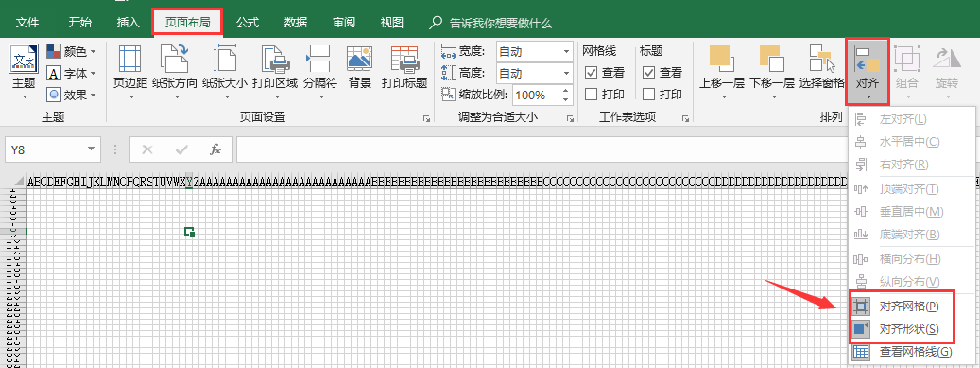Viewport: 980px width, 368px height.
Task: Open the 文件 tab
Action: pos(26,23)
